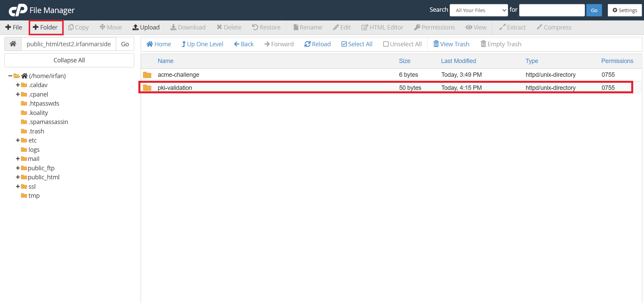Create a new file with File button

click(x=14, y=27)
